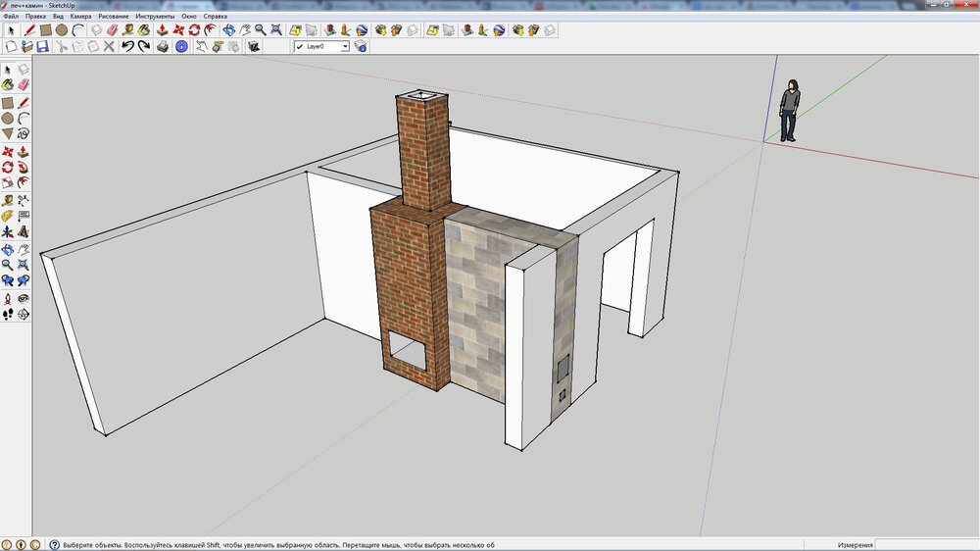Click the Redo arrow icon
Screen dimensions: 980x551
(x=144, y=46)
